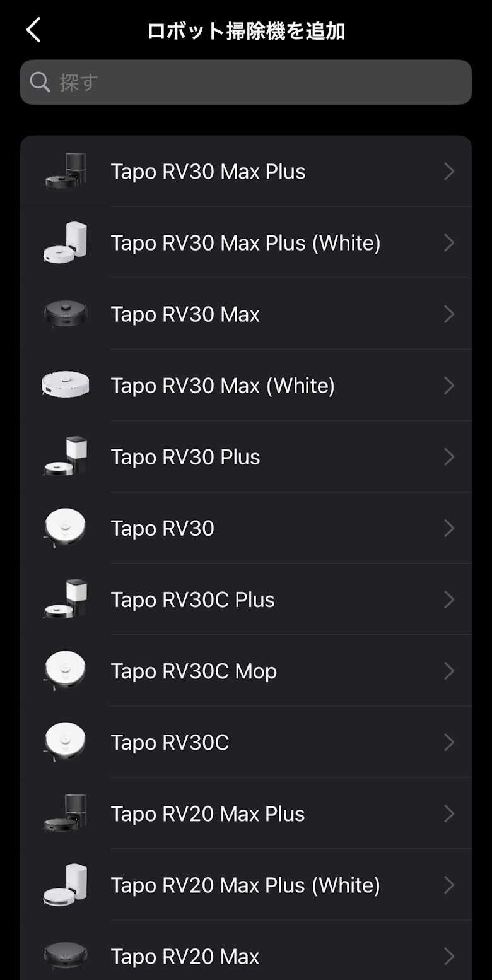This screenshot has height=980, width=492.
Task: Open the chevron beside Tapo RV30 Max (White)
Action: (449, 385)
